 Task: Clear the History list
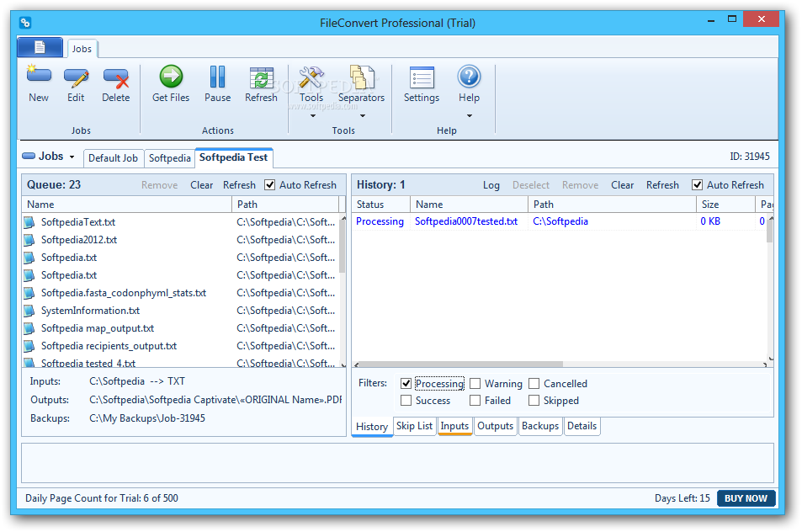623,185
